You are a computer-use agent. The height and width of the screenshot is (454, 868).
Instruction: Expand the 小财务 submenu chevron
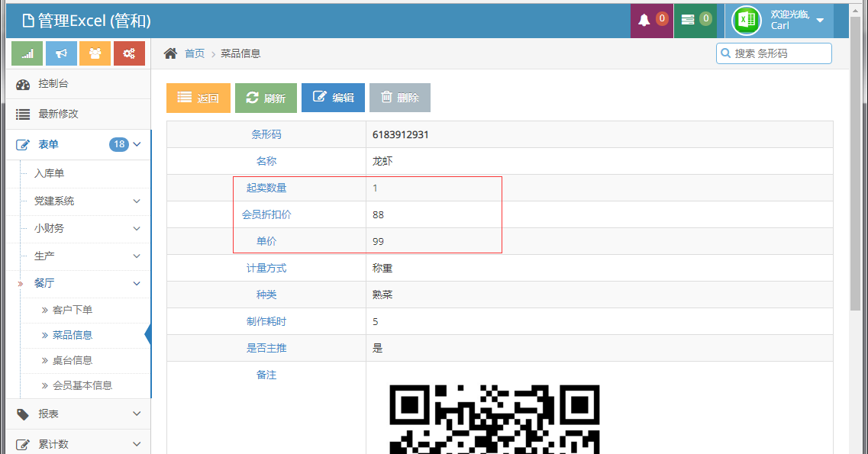point(137,228)
